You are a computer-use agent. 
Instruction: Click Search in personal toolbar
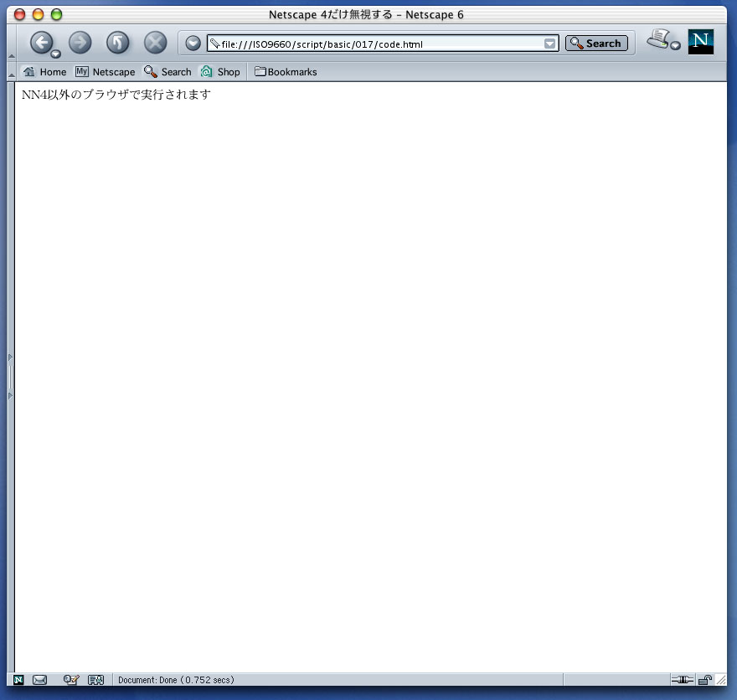[x=167, y=72]
